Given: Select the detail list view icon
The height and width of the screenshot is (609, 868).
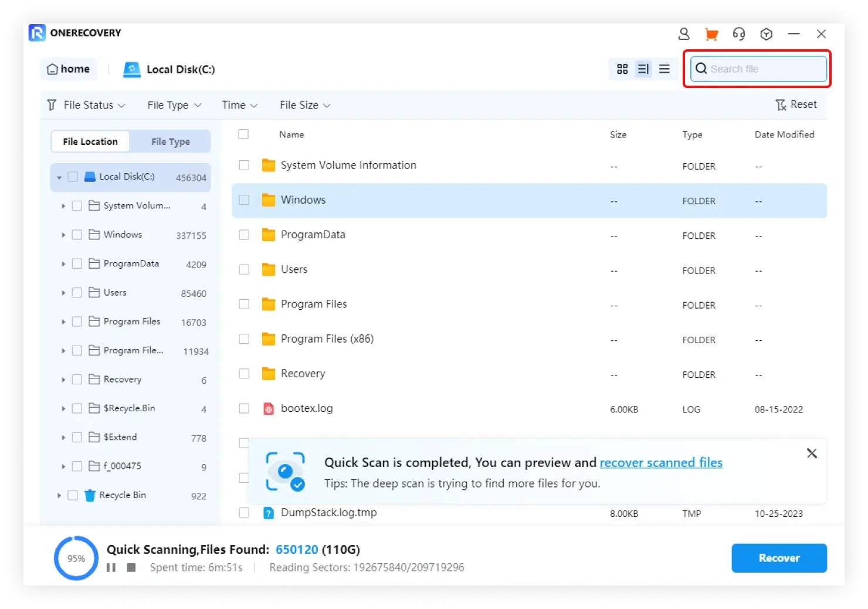Looking at the screenshot, I should coord(643,69).
